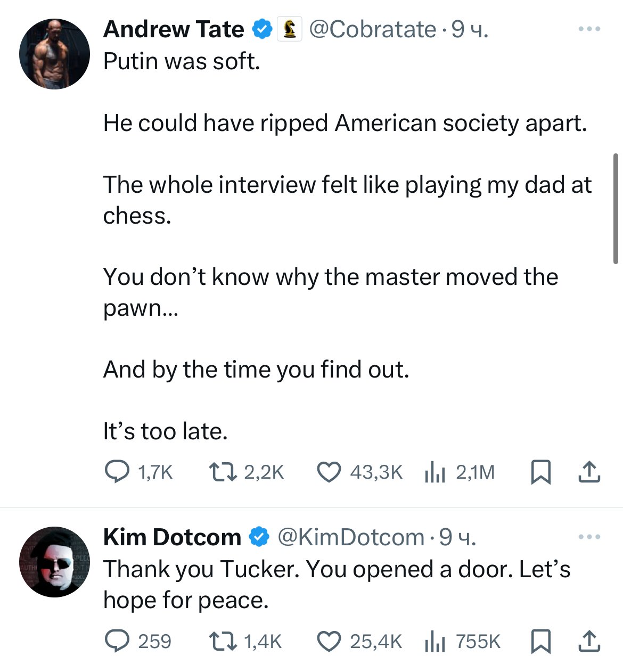Open Kim Dotcom's profile picture
The height and width of the screenshot is (672, 623).
click(x=54, y=562)
